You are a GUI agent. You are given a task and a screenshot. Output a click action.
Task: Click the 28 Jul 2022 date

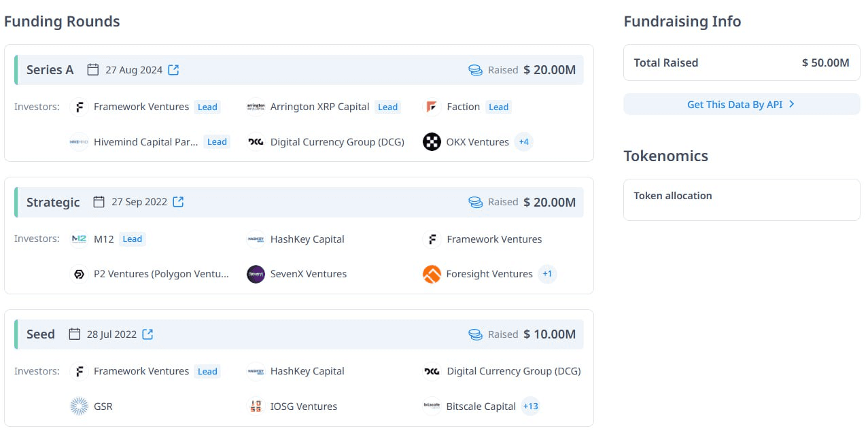(111, 334)
